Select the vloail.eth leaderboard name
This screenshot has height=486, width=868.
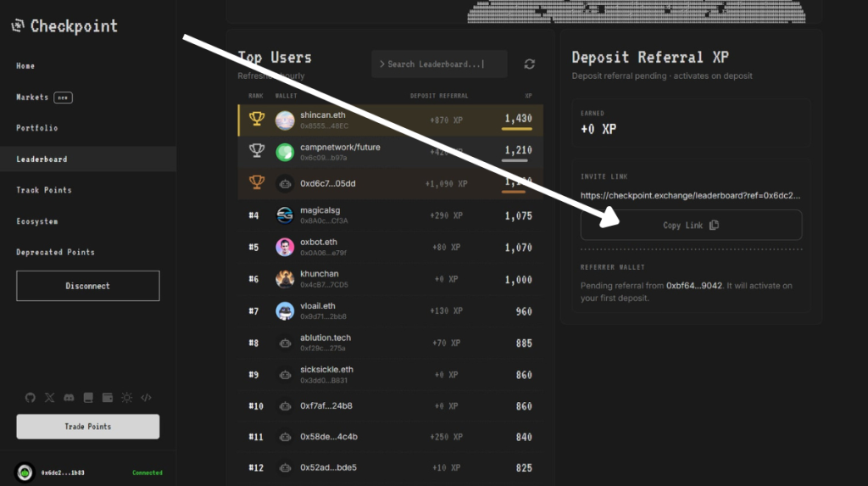tap(318, 305)
